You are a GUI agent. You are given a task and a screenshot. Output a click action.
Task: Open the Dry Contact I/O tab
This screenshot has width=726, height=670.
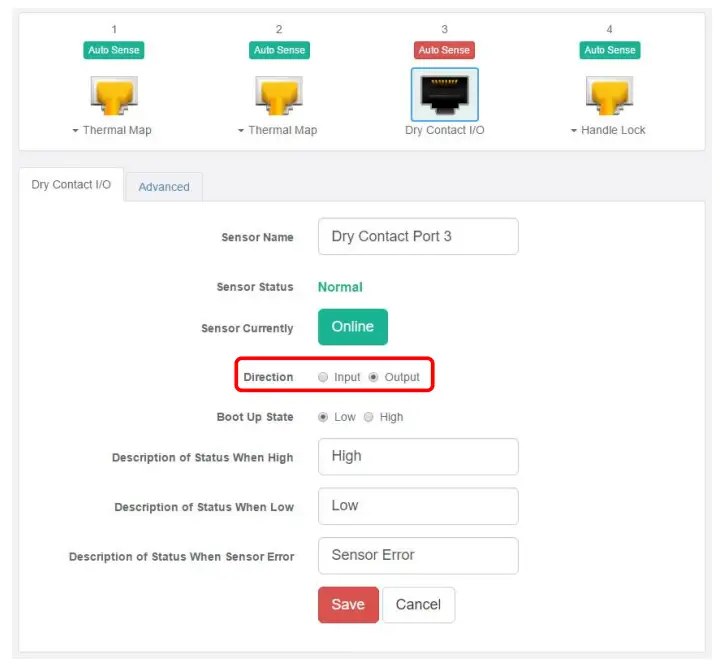pyautogui.click(x=71, y=185)
